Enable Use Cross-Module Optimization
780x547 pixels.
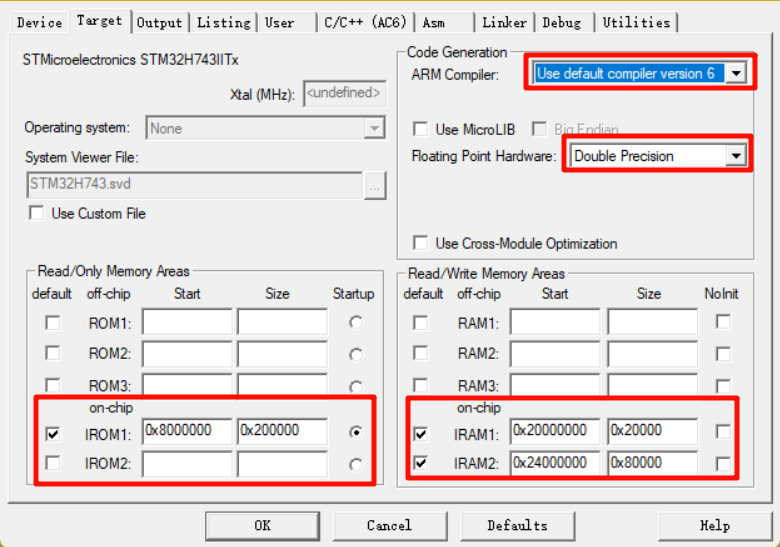tap(421, 243)
